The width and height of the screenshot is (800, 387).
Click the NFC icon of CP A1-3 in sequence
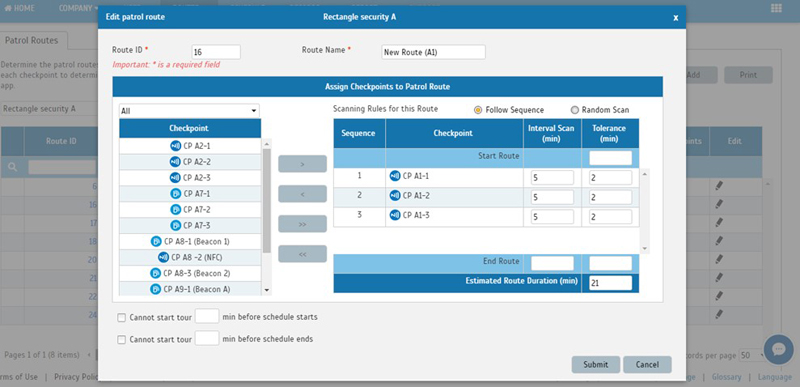coord(395,215)
